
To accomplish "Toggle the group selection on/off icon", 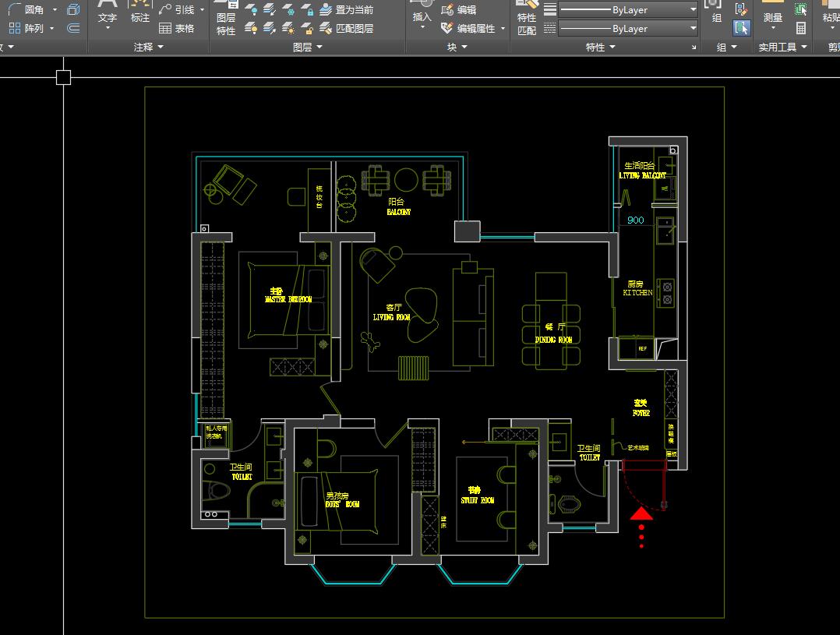I will [742, 28].
